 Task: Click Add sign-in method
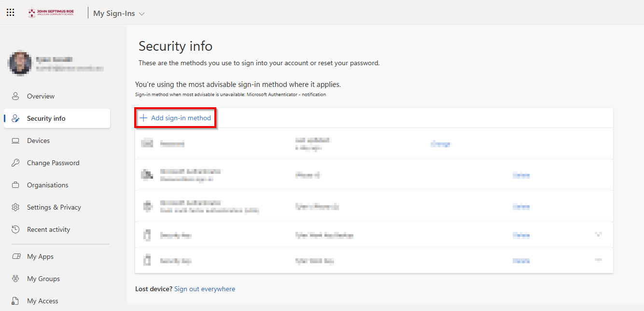click(x=175, y=118)
